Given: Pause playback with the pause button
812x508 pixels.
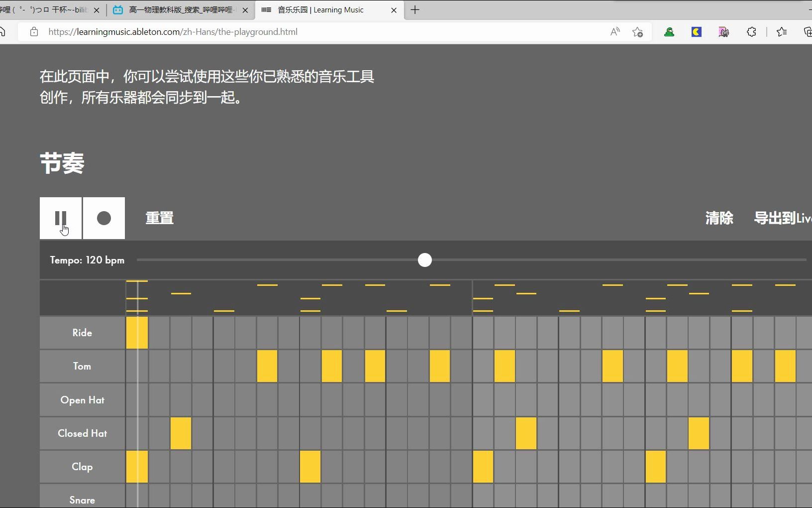Looking at the screenshot, I should [x=61, y=218].
